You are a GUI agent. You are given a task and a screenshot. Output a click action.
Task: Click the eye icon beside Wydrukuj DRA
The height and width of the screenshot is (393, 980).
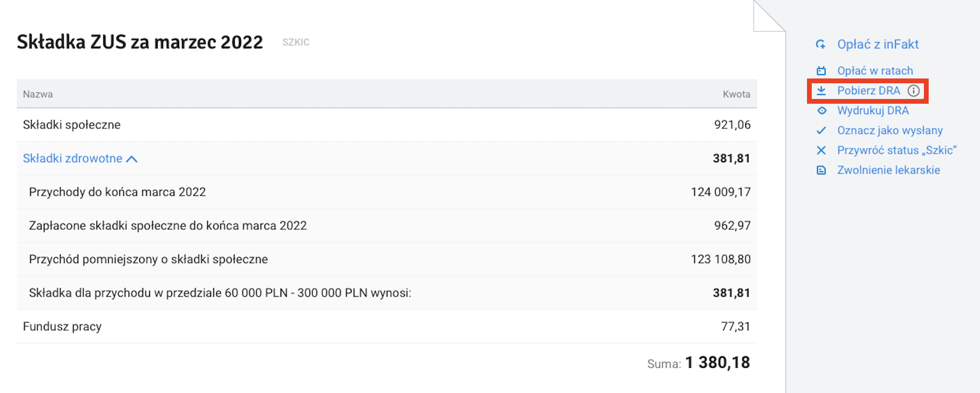pos(821,111)
